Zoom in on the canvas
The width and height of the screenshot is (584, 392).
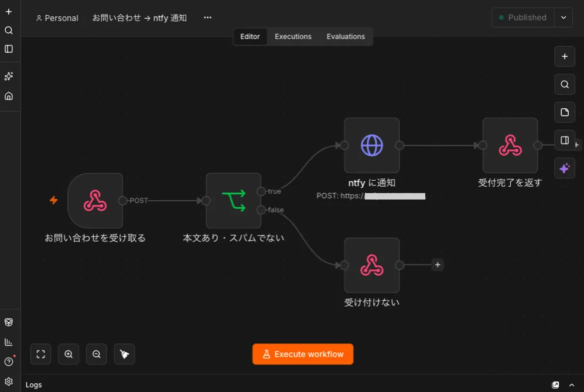[69, 354]
